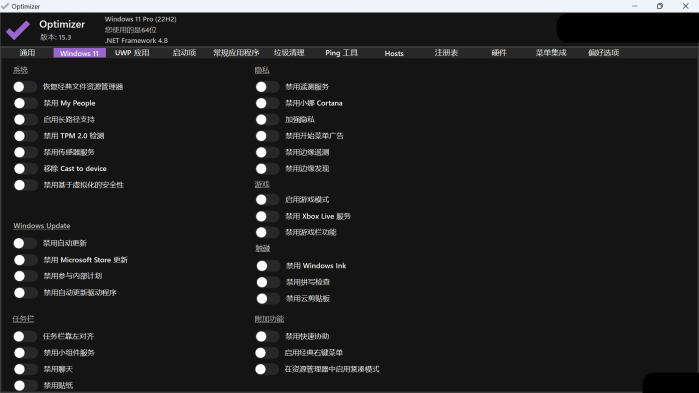The height and width of the screenshot is (393, 699).
Task: Click the Optimizer purple checkmark logo
Action: pyautogui.click(x=18, y=30)
